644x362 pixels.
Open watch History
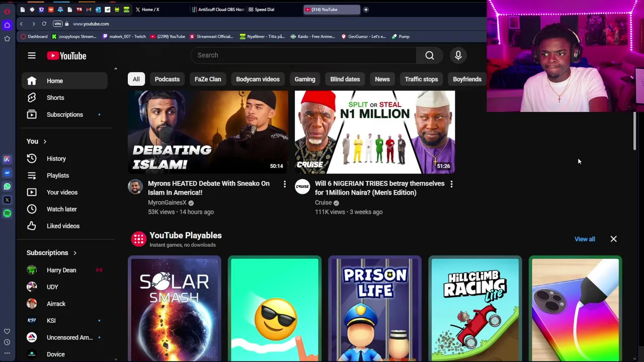point(64,158)
